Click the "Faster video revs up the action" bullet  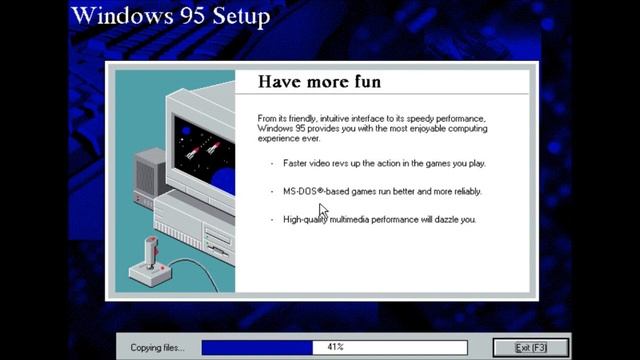coord(384,163)
